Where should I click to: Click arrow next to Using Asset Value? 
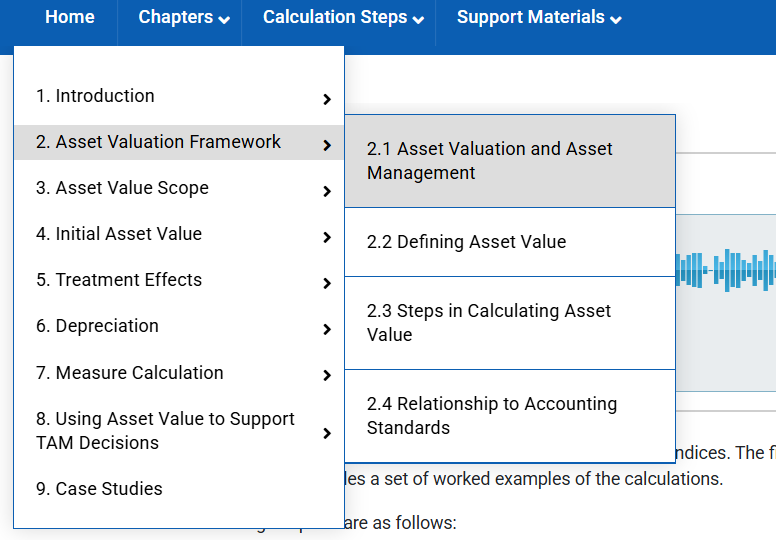coord(327,434)
